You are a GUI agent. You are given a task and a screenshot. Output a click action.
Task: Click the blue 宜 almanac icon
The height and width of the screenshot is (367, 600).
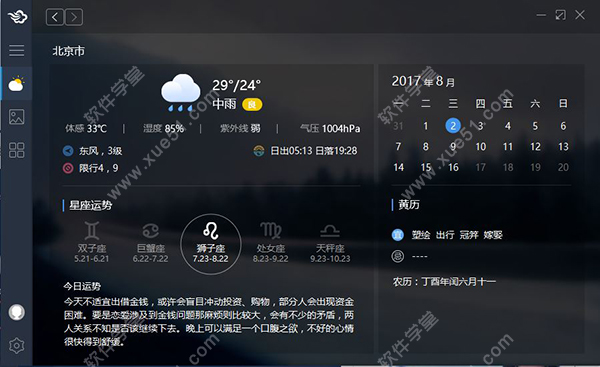pyautogui.click(x=398, y=235)
